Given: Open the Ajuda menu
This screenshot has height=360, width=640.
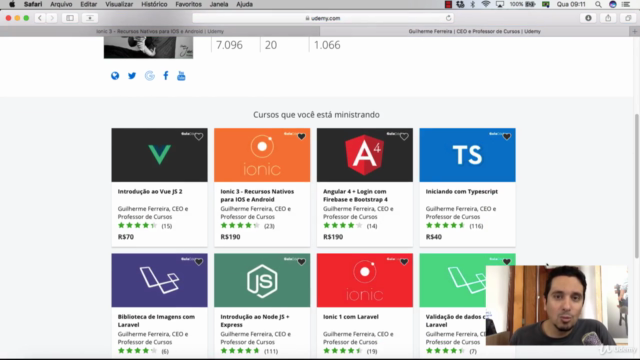Looking at the screenshot, I should coord(244,4).
